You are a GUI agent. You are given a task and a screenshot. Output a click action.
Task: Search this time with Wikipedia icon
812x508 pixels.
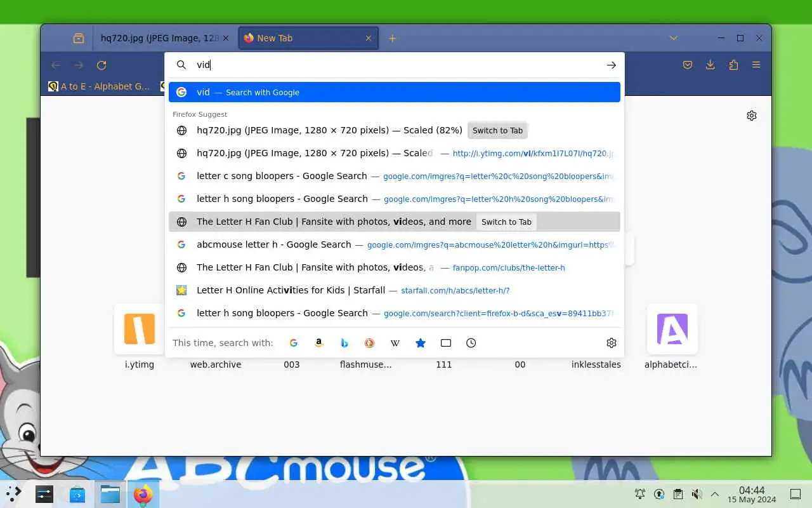(x=395, y=343)
